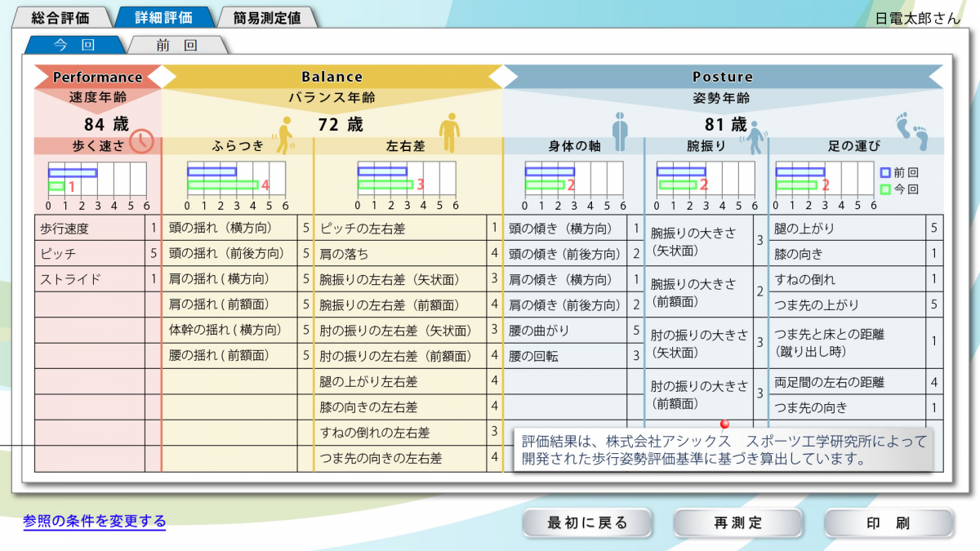Click すねの倒れの左右差 row

(408, 432)
